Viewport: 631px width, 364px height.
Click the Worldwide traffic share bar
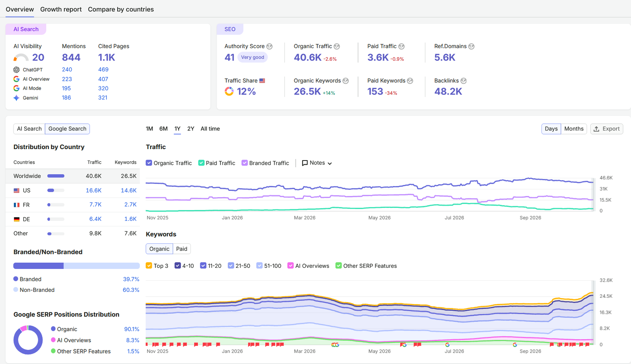(56, 176)
